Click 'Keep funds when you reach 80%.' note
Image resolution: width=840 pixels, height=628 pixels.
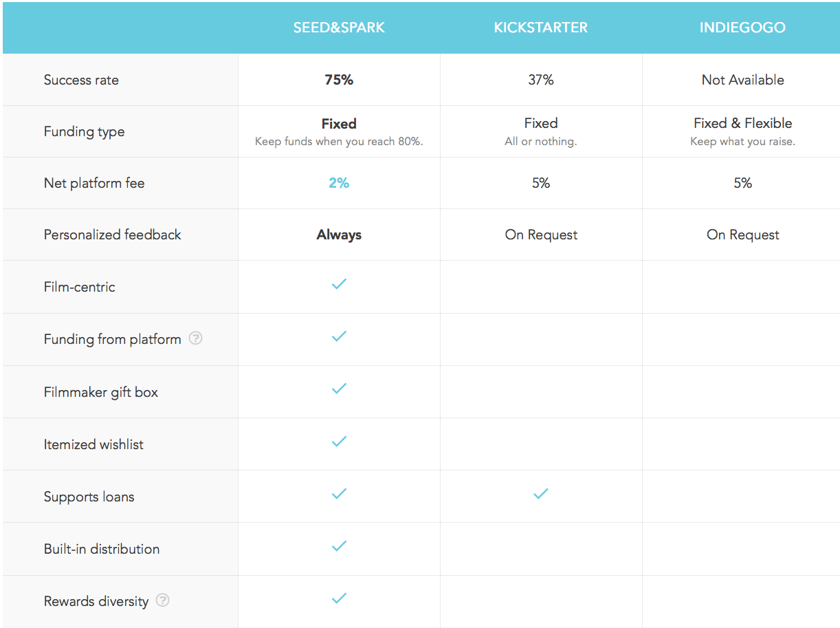(339, 142)
